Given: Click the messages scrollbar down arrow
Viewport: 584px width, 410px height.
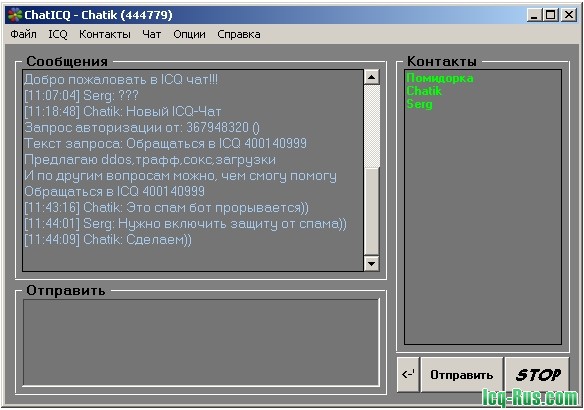Looking at the screenshot, I should (371, 264).
